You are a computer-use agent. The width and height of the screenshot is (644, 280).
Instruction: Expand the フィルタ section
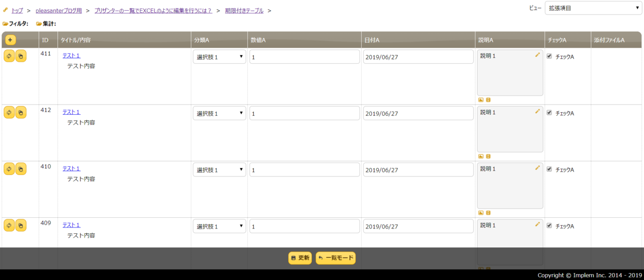(16, 24)
